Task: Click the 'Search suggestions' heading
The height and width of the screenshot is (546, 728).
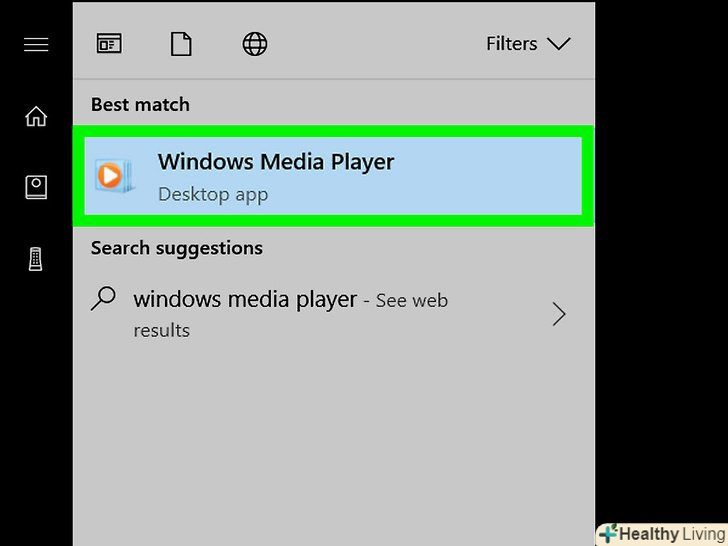Action: pos(177,248)
